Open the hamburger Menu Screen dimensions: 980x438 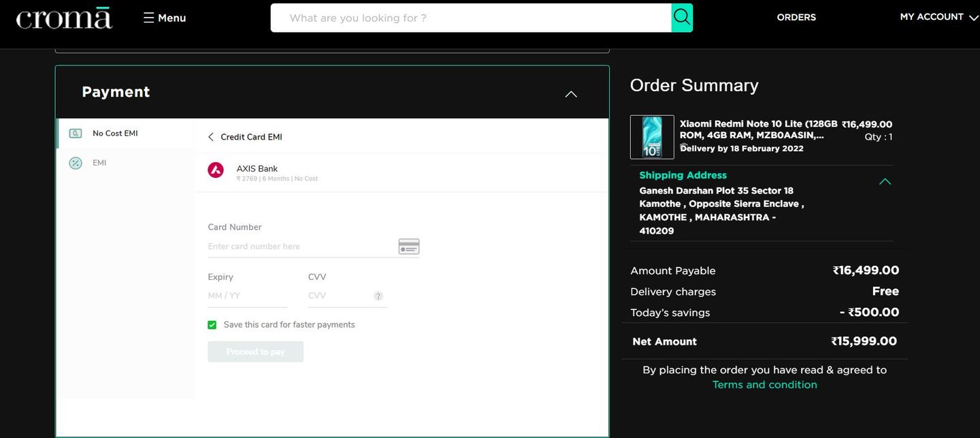tap(164, 18)
